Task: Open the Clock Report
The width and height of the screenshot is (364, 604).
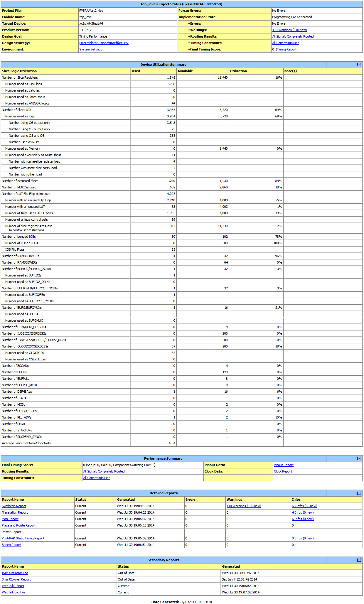Action: [283, 471]
